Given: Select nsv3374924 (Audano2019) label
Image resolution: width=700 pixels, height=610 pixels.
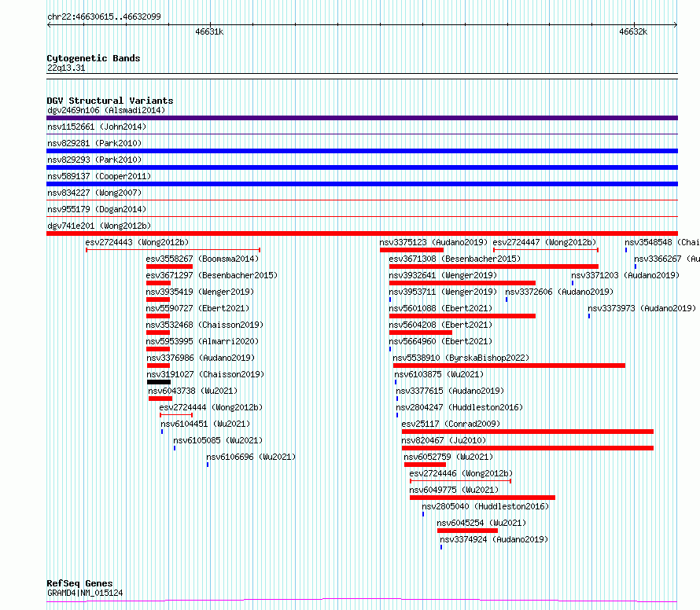Looking at the screenshot, I should (x=494, y=539).
